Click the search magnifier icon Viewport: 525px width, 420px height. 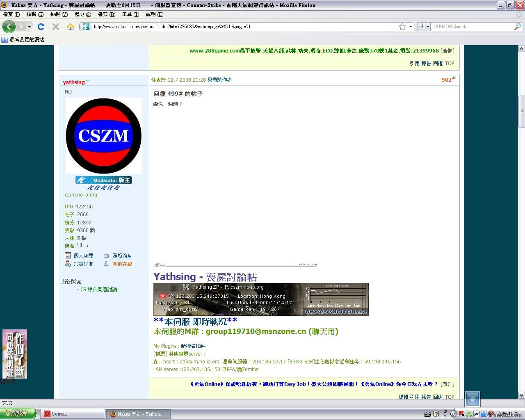pos(518,27)
